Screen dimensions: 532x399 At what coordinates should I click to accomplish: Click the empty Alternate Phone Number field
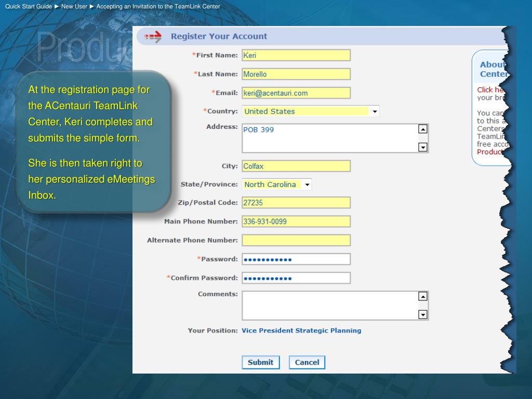point(296,240)
